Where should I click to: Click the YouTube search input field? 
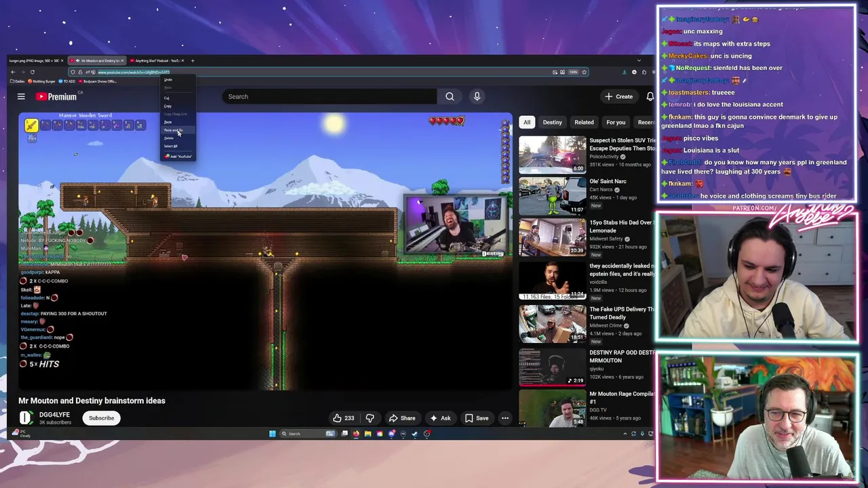click(330, 96)
